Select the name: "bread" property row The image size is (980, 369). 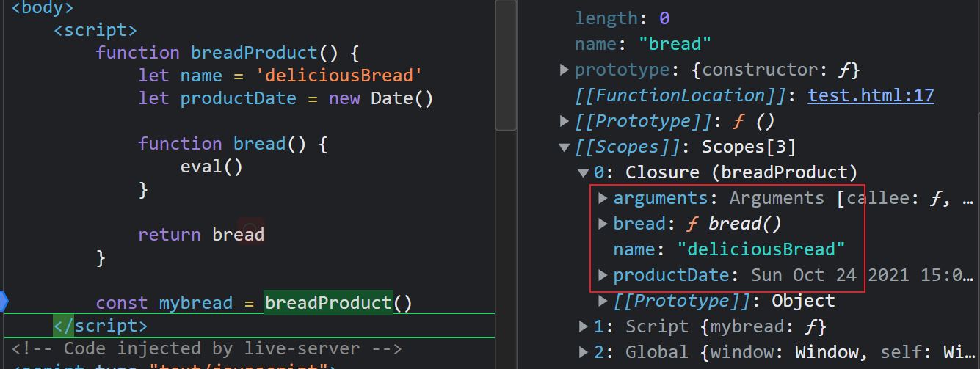coord(643,44)
